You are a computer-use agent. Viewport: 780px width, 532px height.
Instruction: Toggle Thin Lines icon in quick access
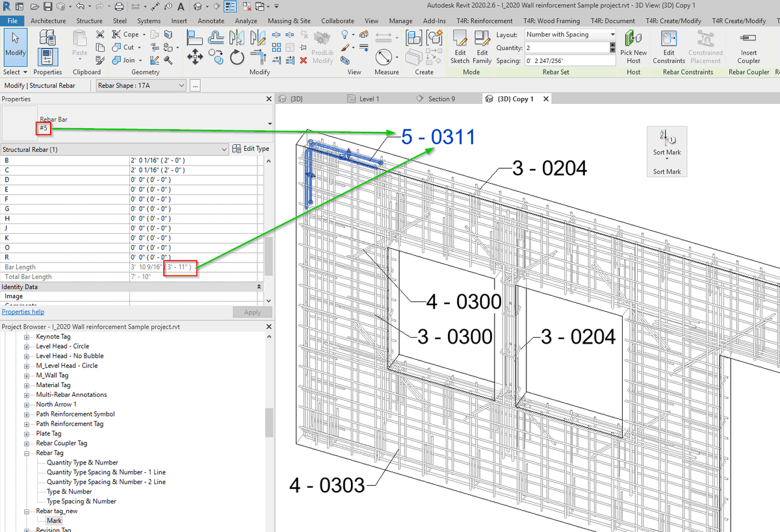230,6
